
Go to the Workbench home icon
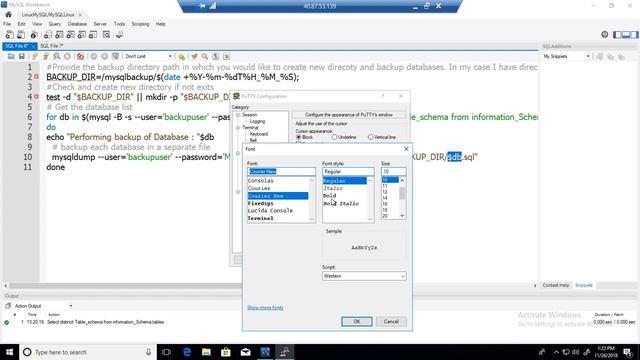point(8,14)
